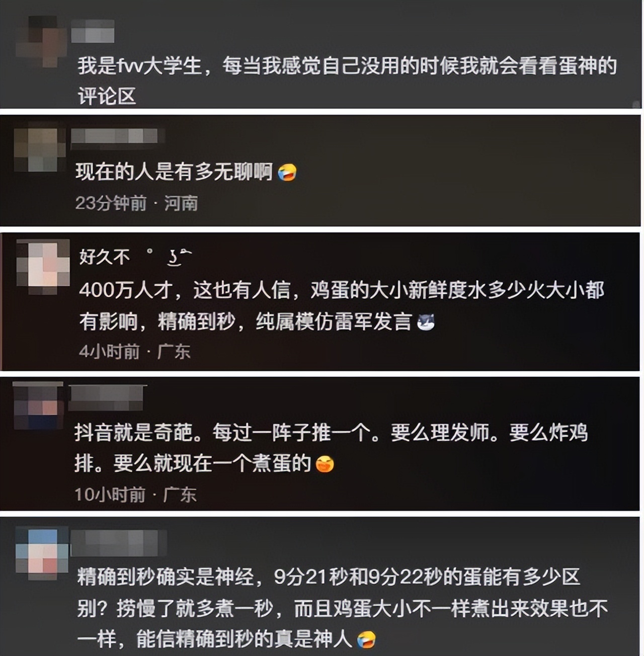Viewport: 644px width, 656px height.
Task: Click blurred username above 抖音就是奇葩 comment
Action: pyautogui.click(x=106, y=398)
